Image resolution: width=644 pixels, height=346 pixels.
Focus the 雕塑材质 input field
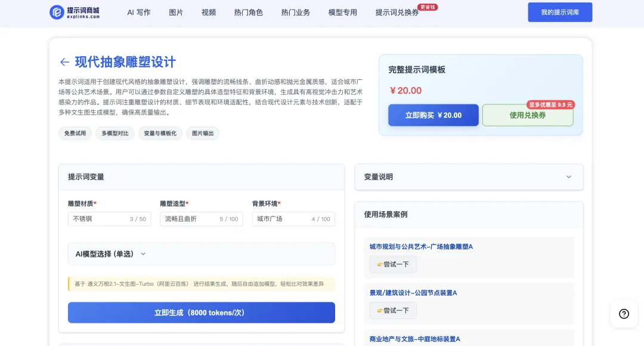[x=109, y=219]
